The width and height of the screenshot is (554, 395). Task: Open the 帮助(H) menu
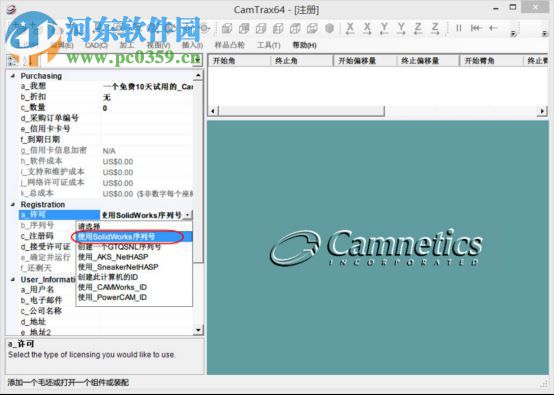pos(304,45)
